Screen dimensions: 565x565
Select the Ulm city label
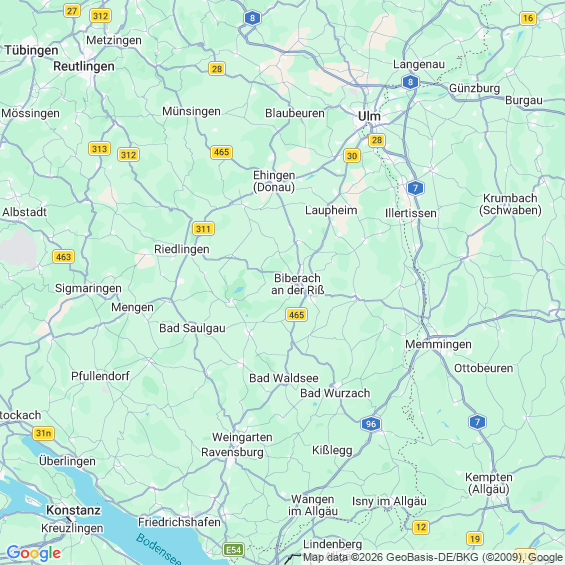click(369, 116)
